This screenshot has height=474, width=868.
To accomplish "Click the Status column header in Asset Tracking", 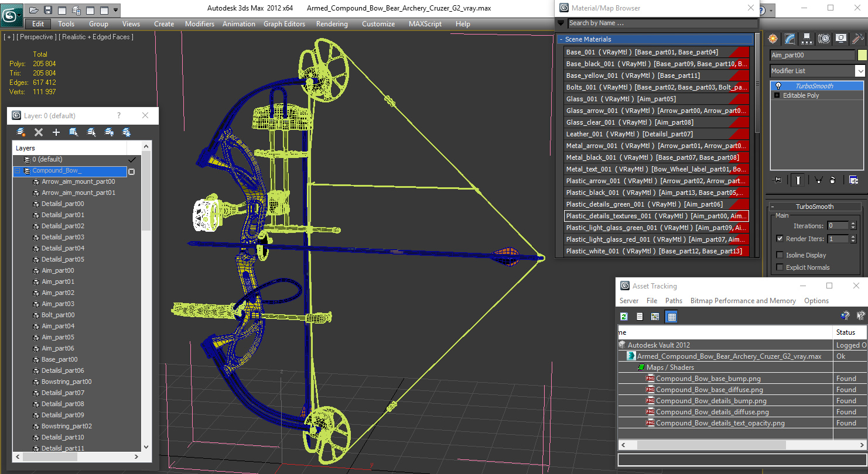I will (849, 332).
